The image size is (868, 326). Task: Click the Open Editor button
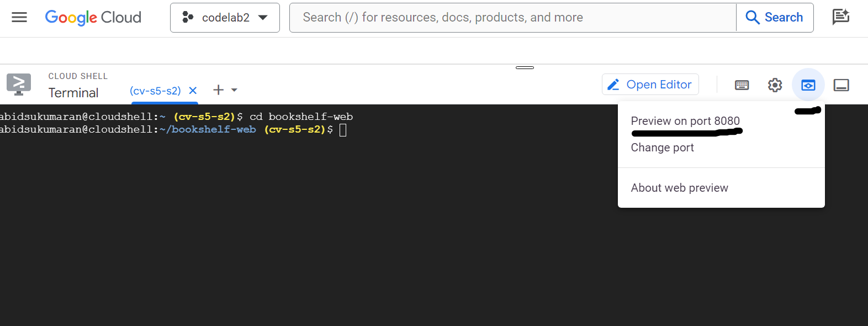(650, 85)
